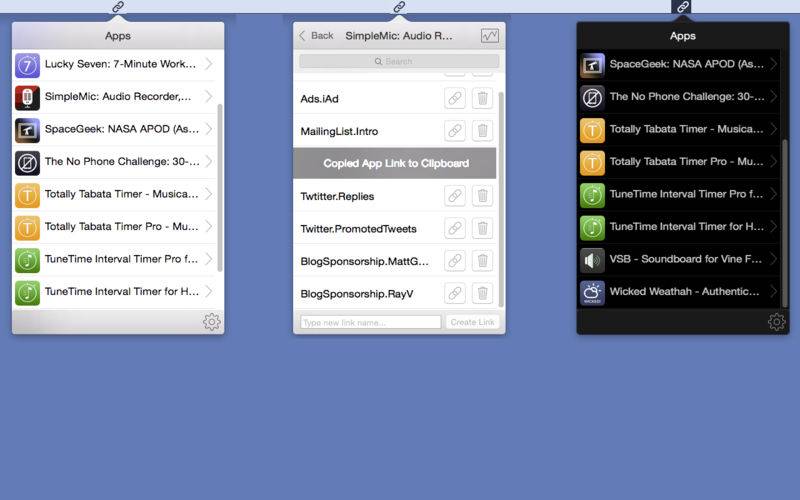Click the dark highlighted menu bar link icon
800x500 pixels.
[683, 7]
